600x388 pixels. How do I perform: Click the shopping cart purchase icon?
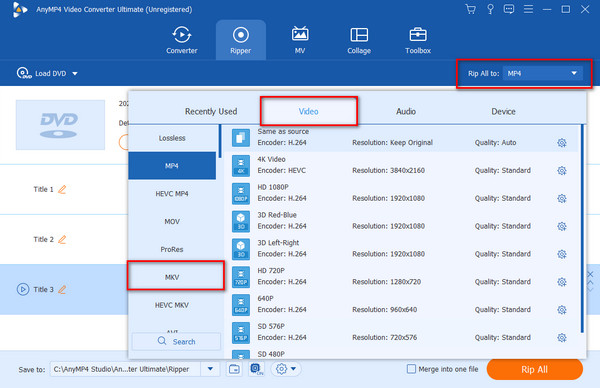471,9
